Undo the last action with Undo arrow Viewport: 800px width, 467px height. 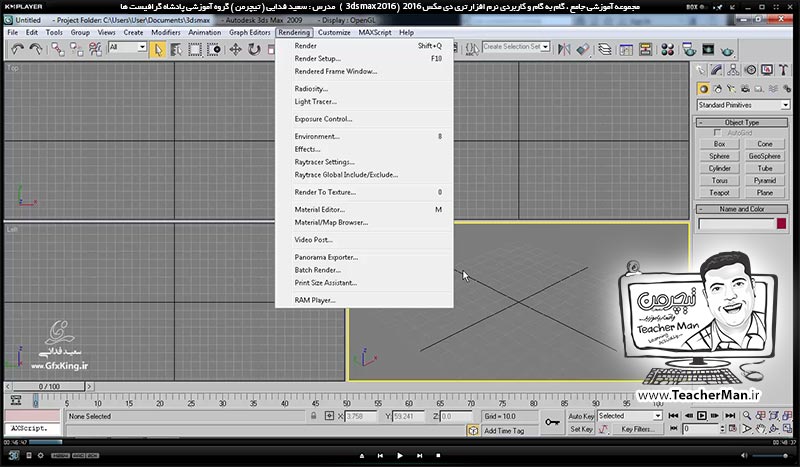[x=17, y=49]
